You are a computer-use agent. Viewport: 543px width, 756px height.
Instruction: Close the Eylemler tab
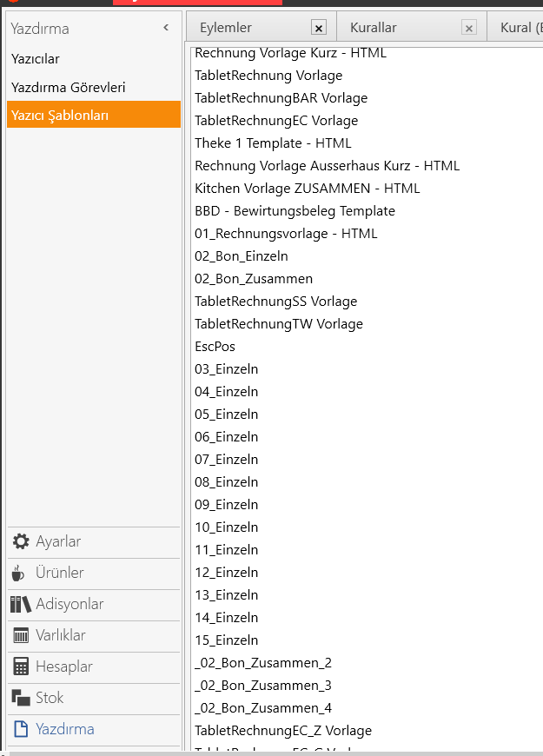[319, 28]
